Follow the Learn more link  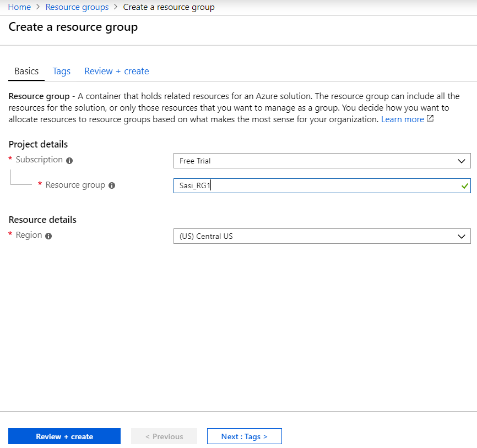[402, 119]
